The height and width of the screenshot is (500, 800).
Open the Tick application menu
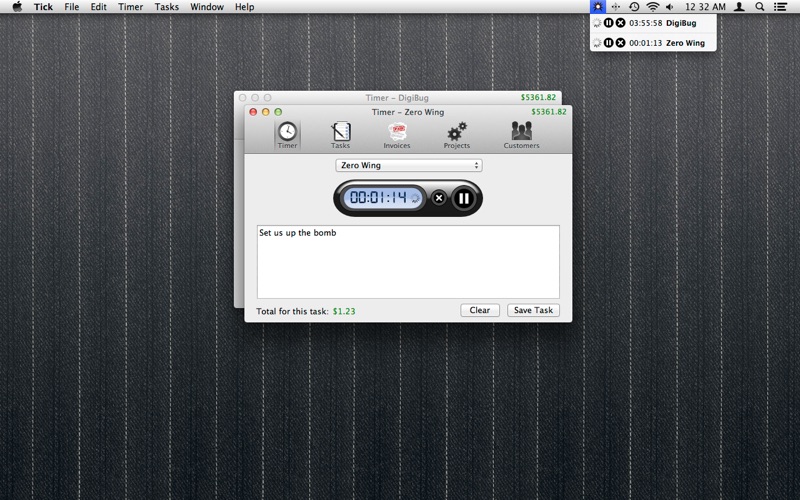point(43,7)
